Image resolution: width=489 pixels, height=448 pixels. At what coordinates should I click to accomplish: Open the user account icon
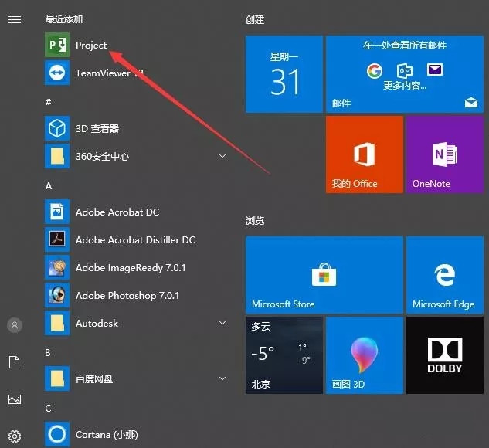point(15,325)
